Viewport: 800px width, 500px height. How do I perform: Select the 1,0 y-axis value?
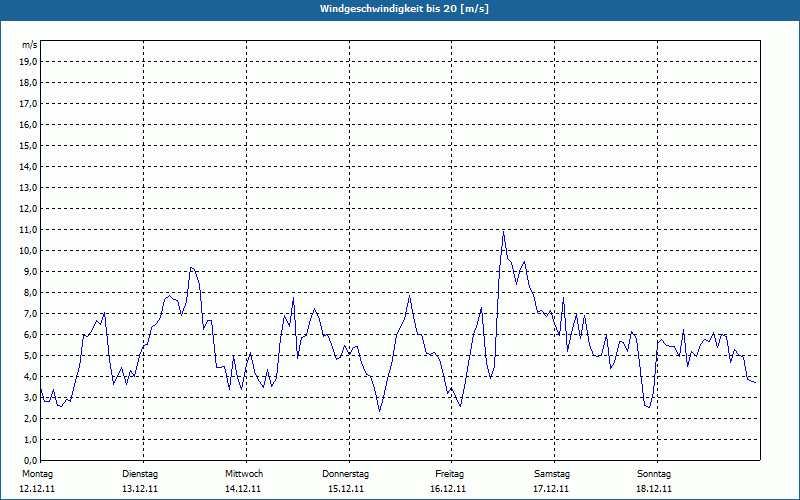click(x=31, y=440)
